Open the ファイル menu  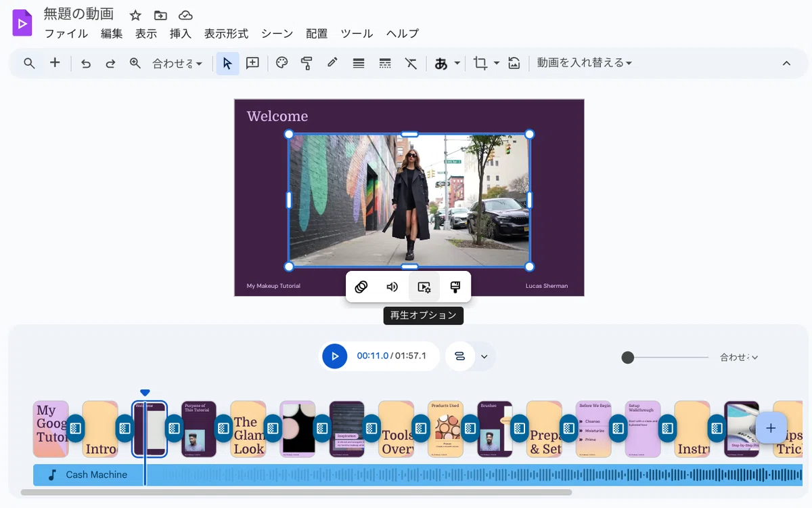[66, 34]
